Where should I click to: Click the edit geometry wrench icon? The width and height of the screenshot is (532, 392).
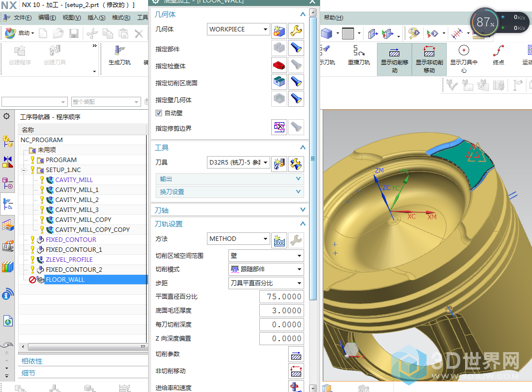(296, 30)
